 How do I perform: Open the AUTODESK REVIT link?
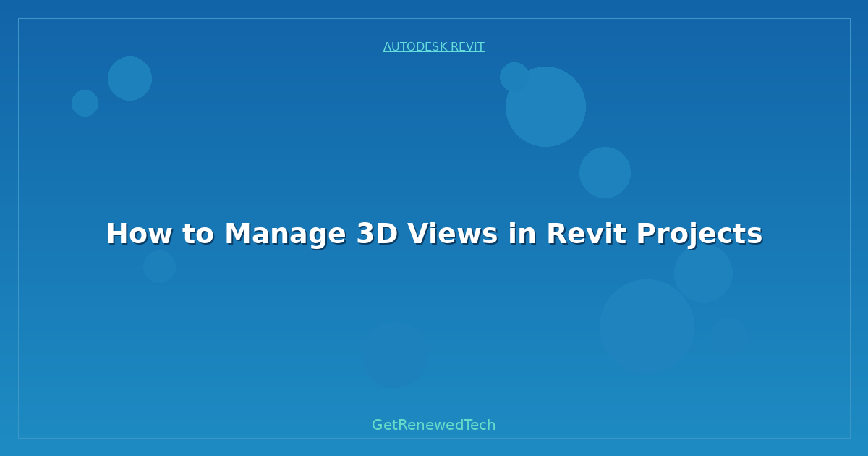click(x=434, y=47)
